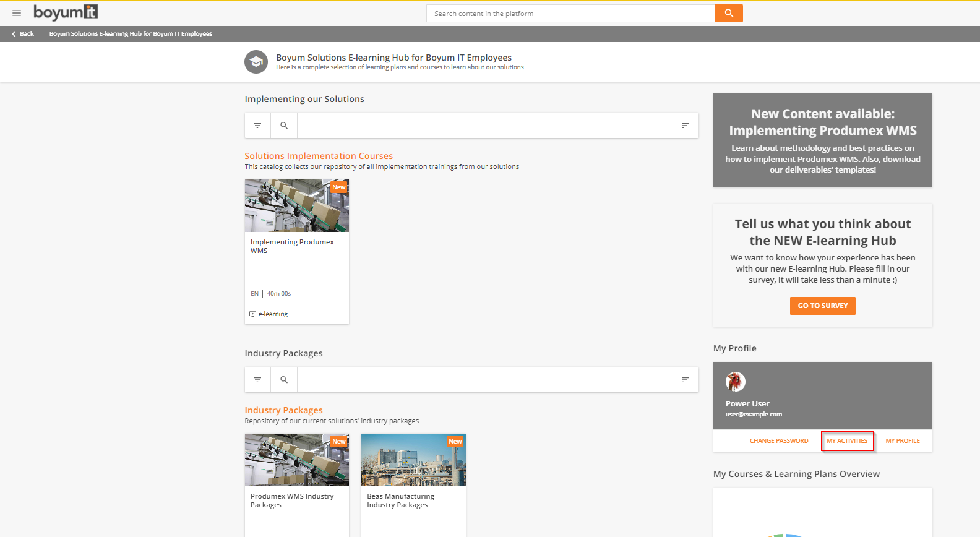980x537 pixels.
Task: Open Produmex WMS Industry Packages thumbnail
Action: pyautogui.click(x=297, y=460)
